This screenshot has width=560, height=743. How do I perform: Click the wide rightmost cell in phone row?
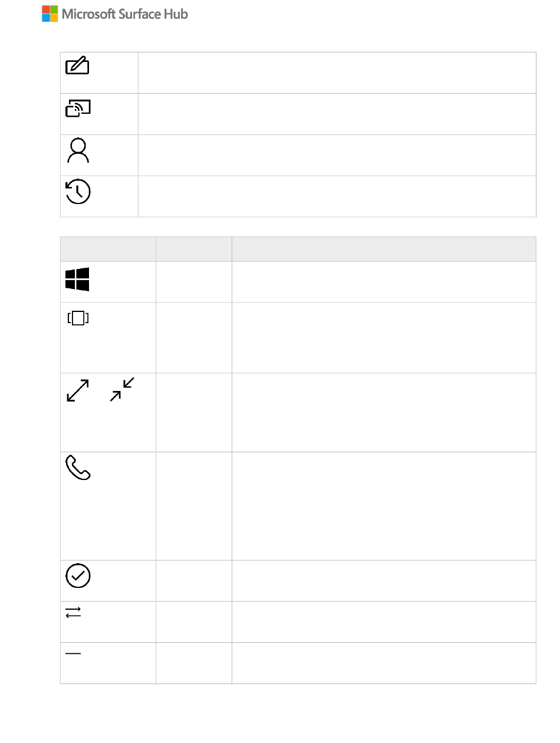[x=383, y=506]
